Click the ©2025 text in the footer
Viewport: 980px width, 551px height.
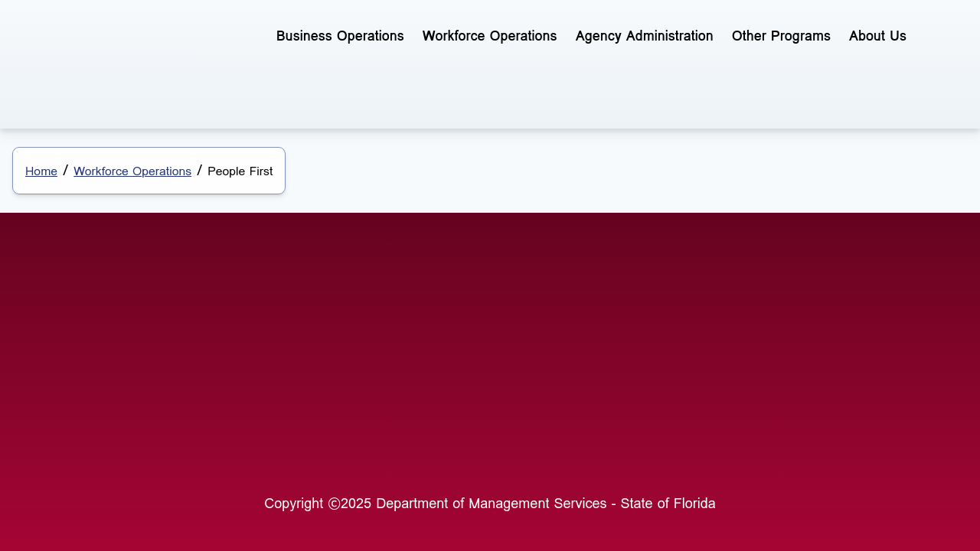click(350, 504)
